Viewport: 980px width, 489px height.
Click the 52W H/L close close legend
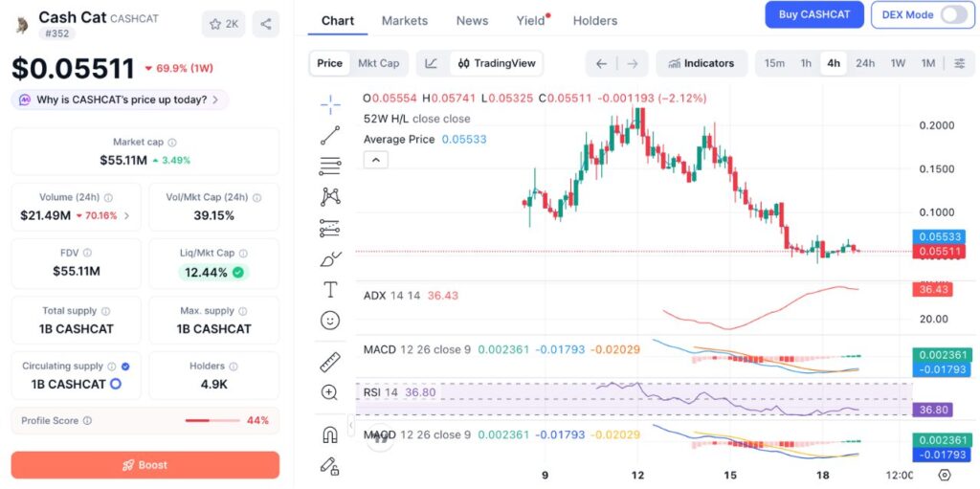pyautogui.click(x=417, y=119)
